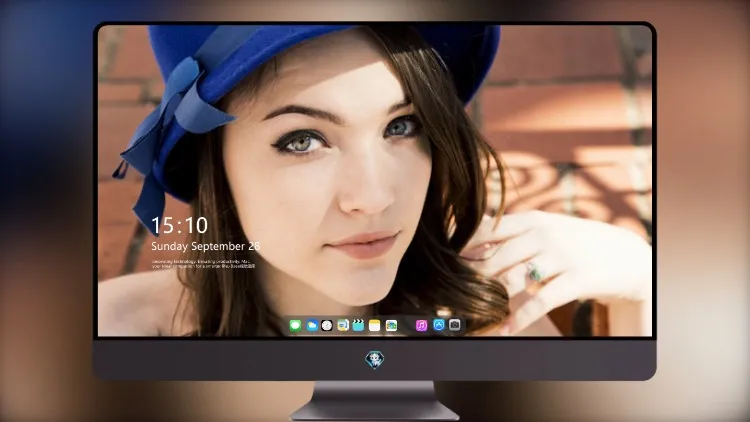Open the Finder-style icon beside the Clock
Image resolution: width=750 pixels, height=422 pixels.
click(342, 325)
